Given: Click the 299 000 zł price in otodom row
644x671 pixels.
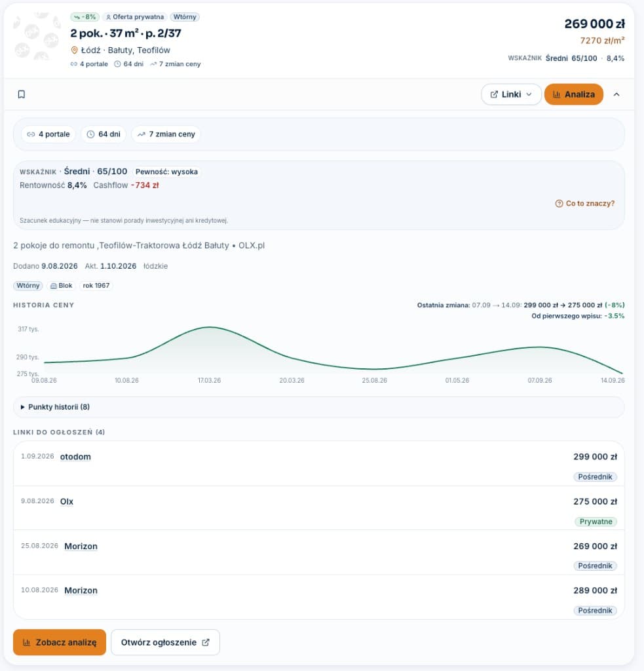Looking at the screenshot, I should pos(596,457).
